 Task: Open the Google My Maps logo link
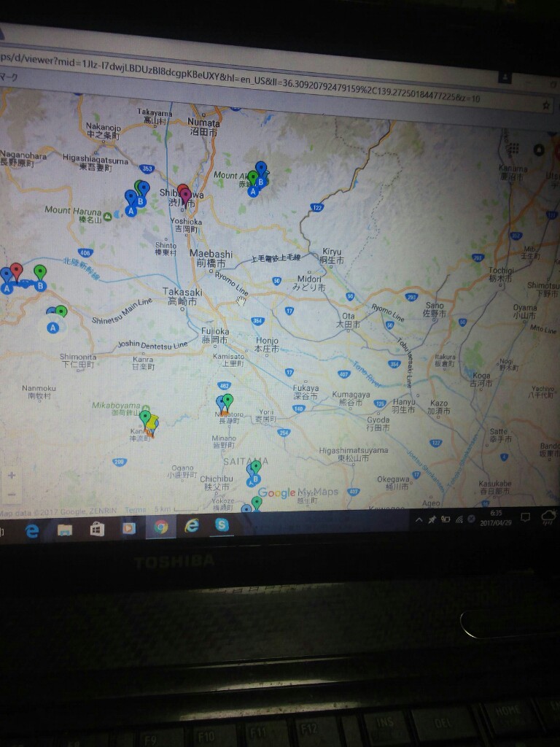click(298, 492)
